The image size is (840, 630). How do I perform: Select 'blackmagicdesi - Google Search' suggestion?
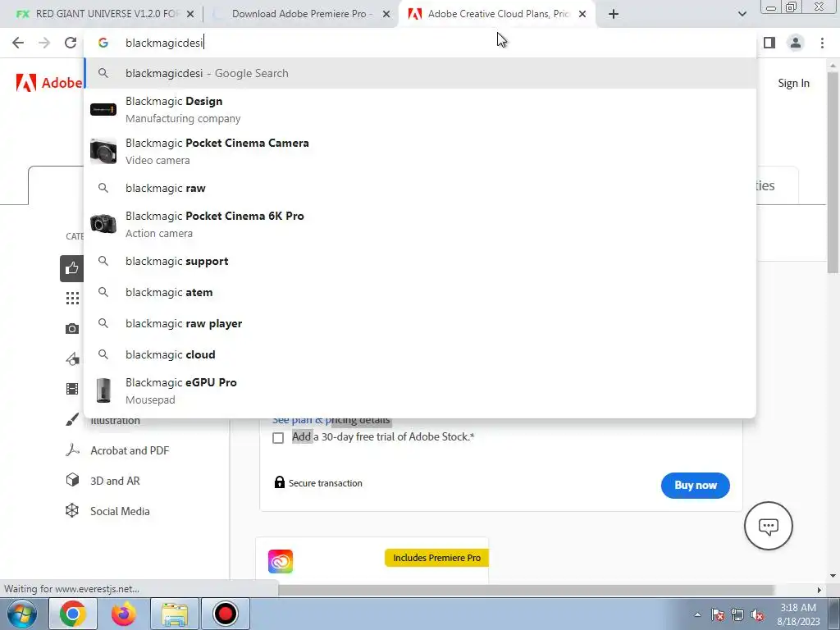coord(420,73)
